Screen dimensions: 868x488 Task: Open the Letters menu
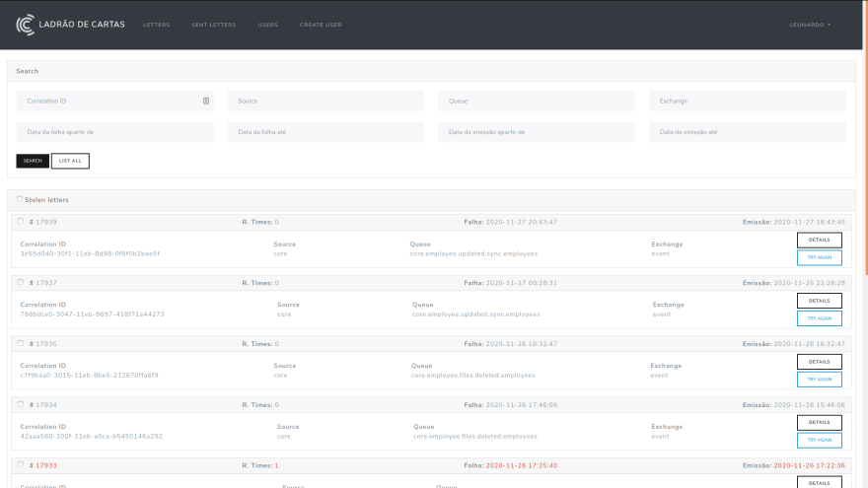click(157, 25)
